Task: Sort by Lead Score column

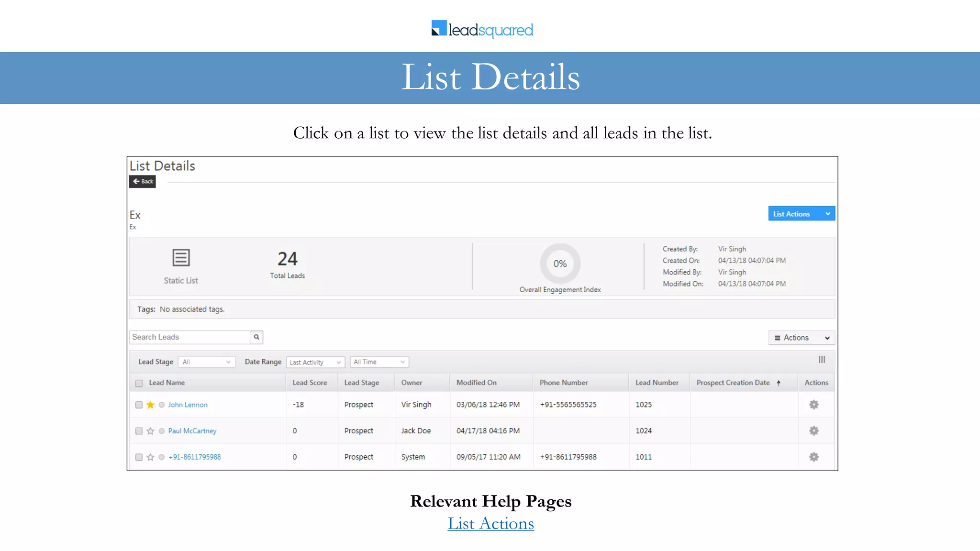Action: [x=310, y=383]
